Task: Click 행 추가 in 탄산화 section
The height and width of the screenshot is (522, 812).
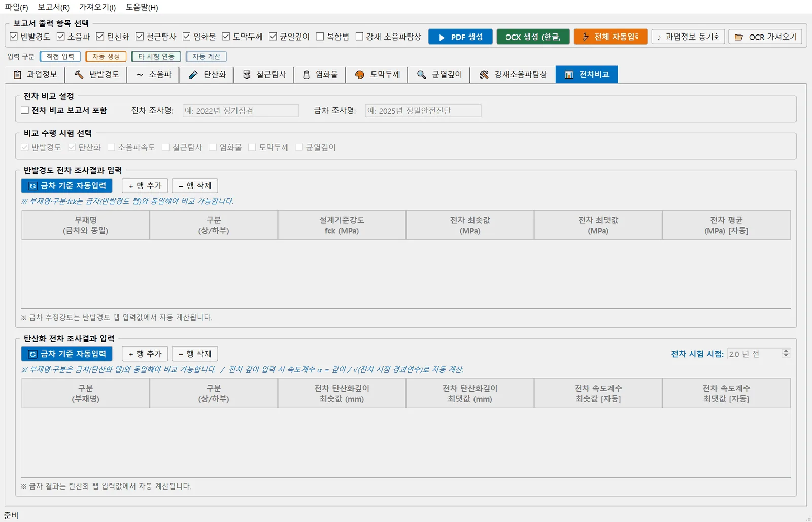Action: (x=145, y=354)
